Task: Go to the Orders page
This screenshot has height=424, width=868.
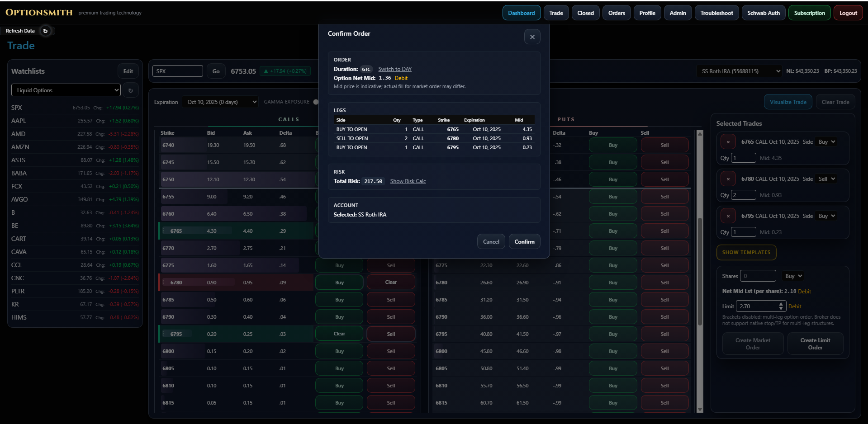Action: pyautogui.click(x=616, y=13)
